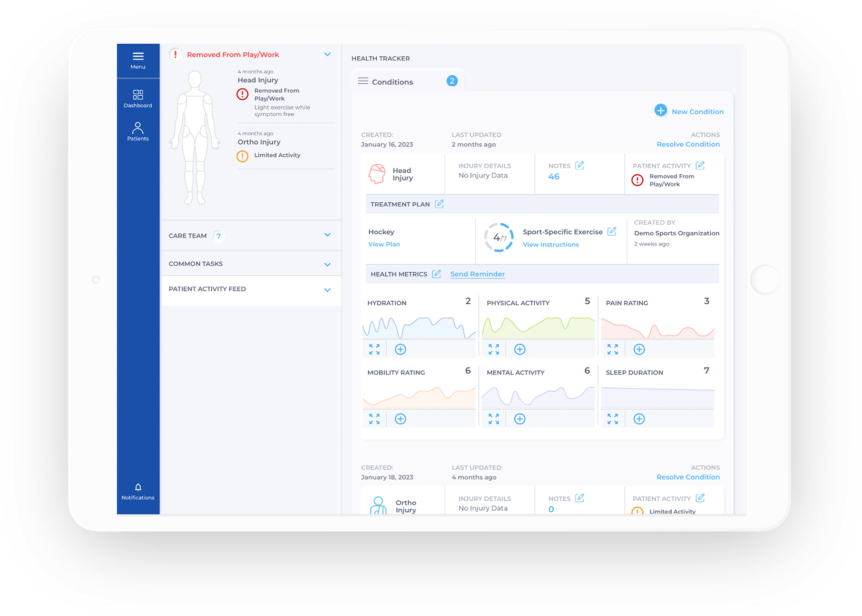The width and height of the screenshot is (862, 616).
Task: Add a Physical Activity entry
Action: [520, 349]
